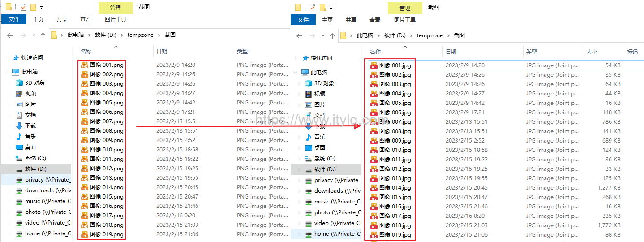Select 软件 (D:) in left window sidebar

pyautogui.click(x=36, y=169)
